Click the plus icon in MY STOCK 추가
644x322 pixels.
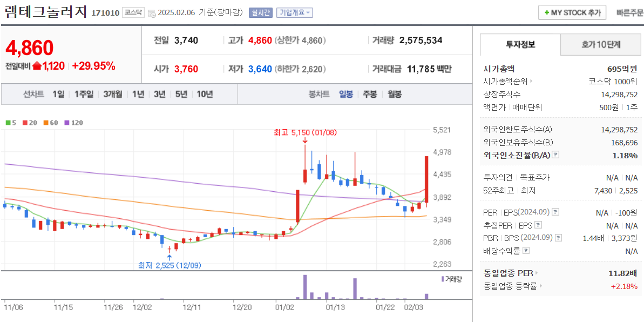pyautogui.click(x=546, y=13)
